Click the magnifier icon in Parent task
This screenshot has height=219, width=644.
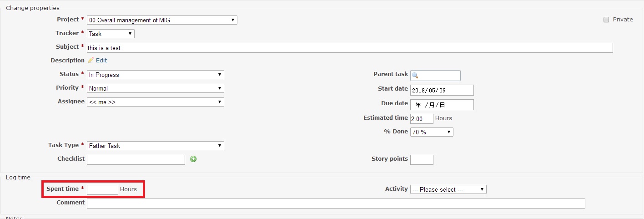pyautogui.click(x=415, y=76)
